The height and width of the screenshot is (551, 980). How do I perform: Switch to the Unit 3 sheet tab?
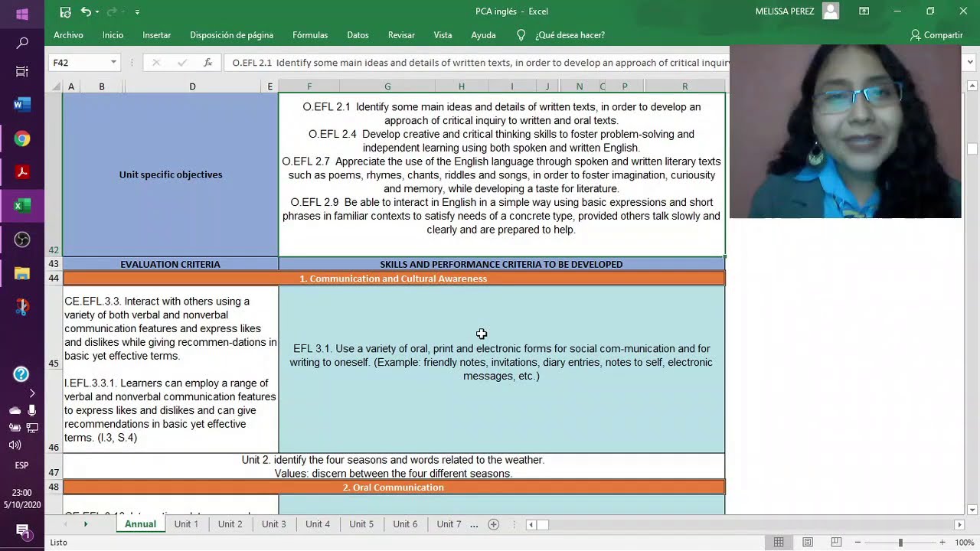[x=274, y=524]
